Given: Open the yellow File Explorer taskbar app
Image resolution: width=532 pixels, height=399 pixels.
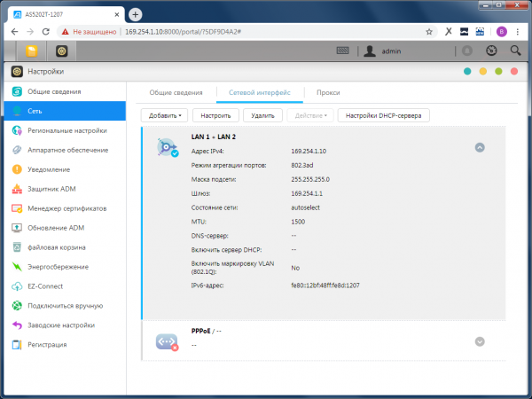Looking at the screenshot, I should point(31,51).
